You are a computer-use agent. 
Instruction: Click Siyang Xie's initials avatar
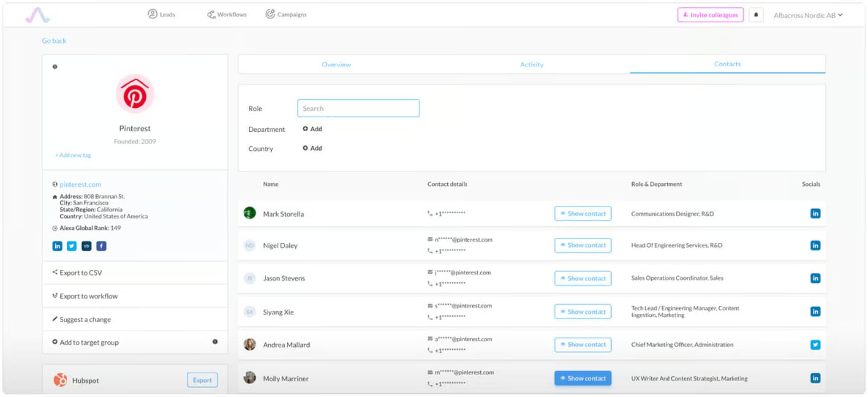250,312
